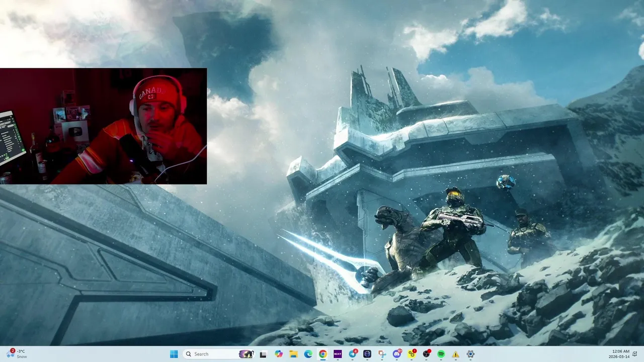The width and height of the screenshot is (644, 362).
Task: Open the yellow gears app icon
Action: coord(412,354)
